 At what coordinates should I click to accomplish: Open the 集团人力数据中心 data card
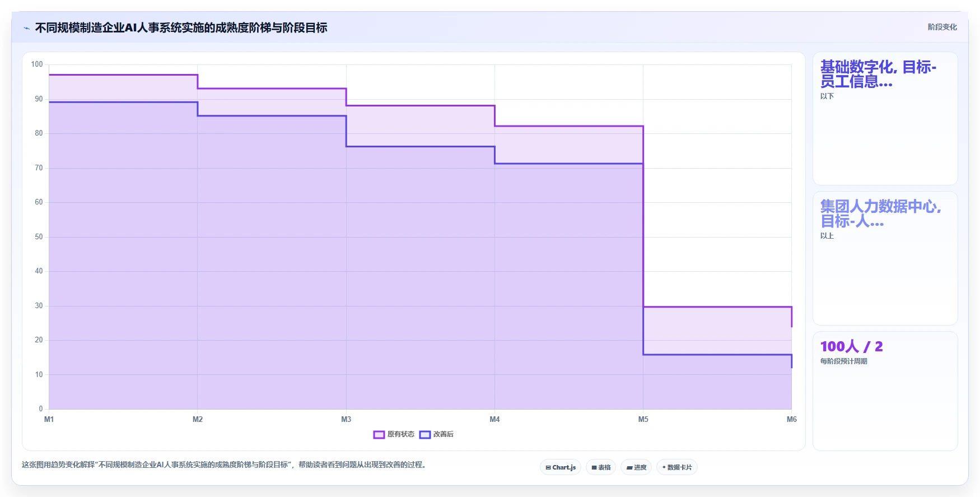(x=885, y=258)
